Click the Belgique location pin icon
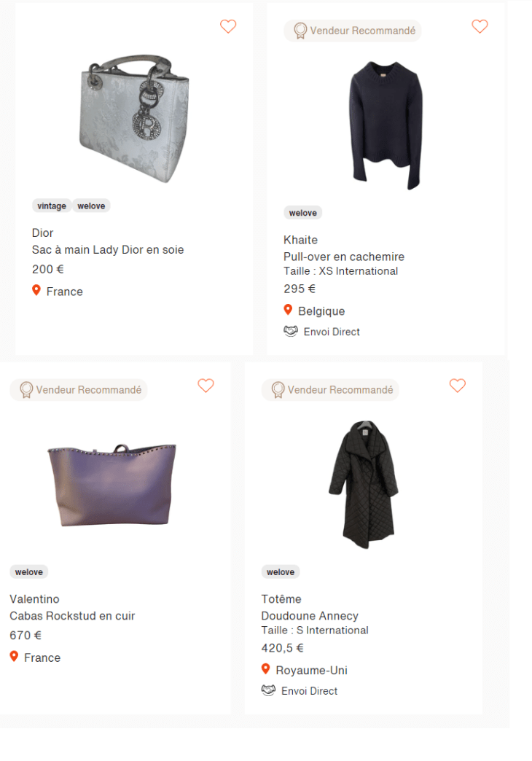 coord(288,311)
